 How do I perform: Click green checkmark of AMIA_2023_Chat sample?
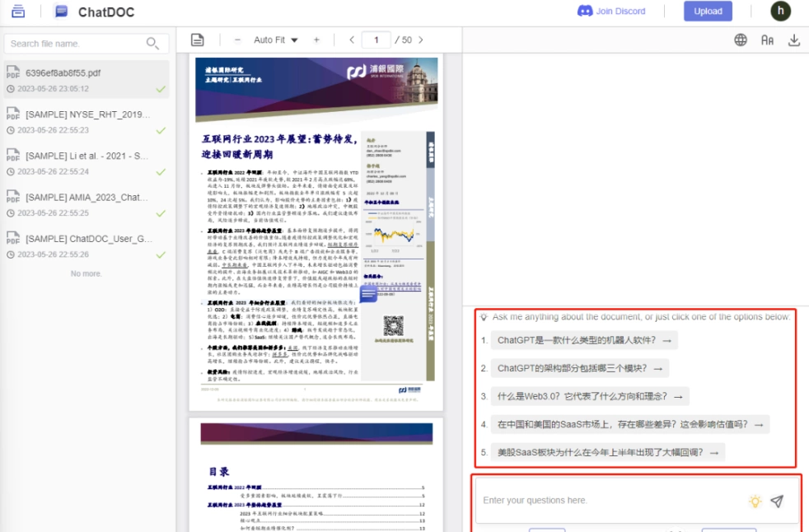pyautogui.click(x=161, y=213)
